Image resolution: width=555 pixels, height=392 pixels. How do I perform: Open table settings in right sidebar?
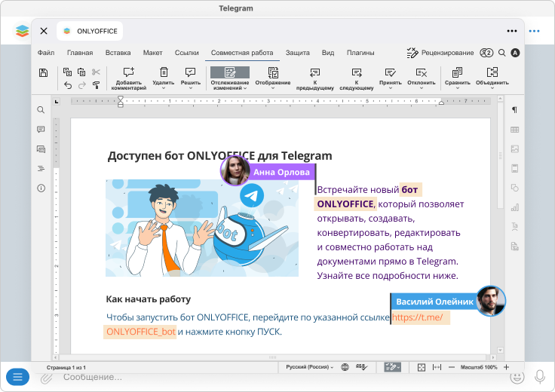click(x=514, y=130)
